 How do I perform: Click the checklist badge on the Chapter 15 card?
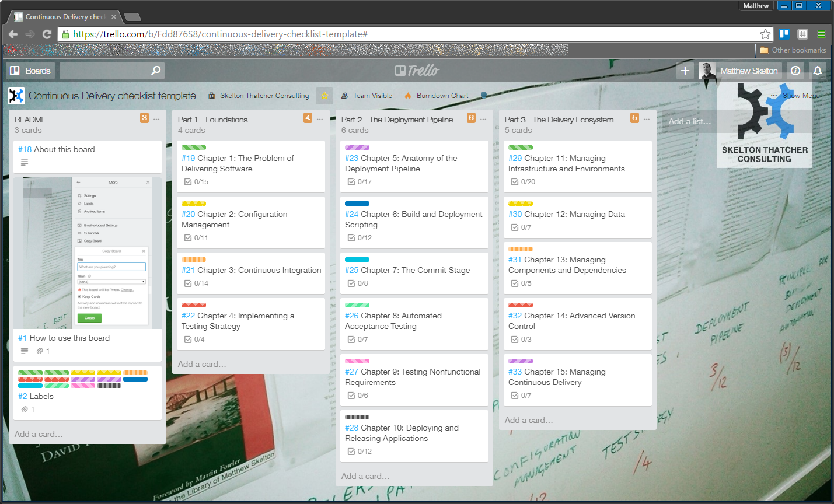click(x=522, y=395)
